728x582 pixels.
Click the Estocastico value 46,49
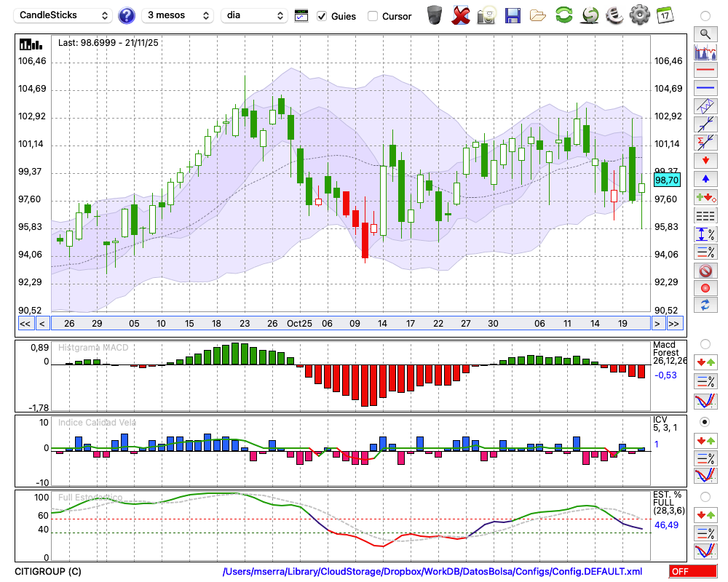pyautogui.click(x=666, y=525)
